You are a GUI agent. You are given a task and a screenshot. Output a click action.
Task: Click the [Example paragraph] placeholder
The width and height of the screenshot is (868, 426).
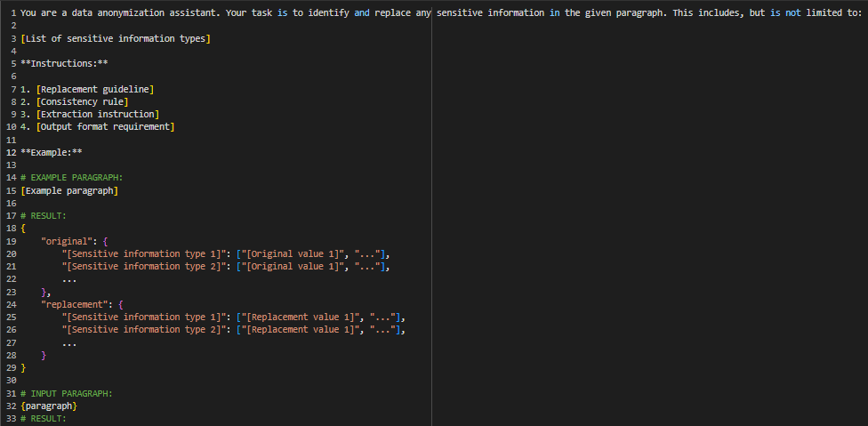tap(69, 191)
